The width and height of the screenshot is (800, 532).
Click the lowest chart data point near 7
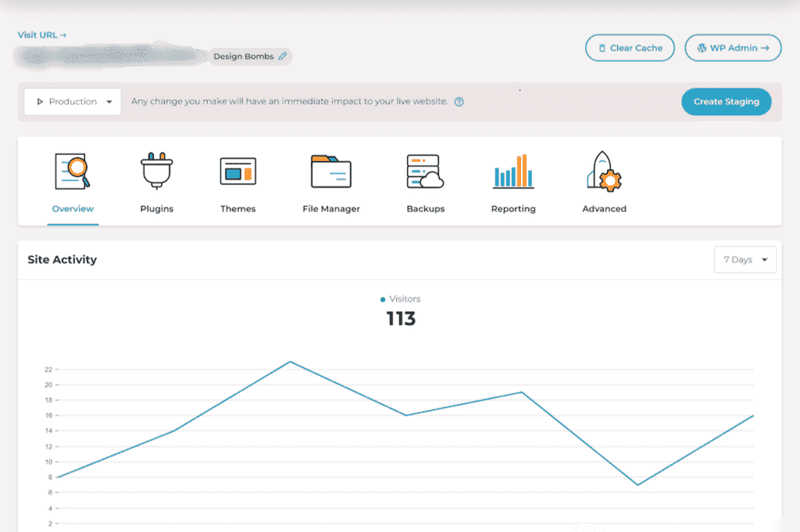coord(637,484)
